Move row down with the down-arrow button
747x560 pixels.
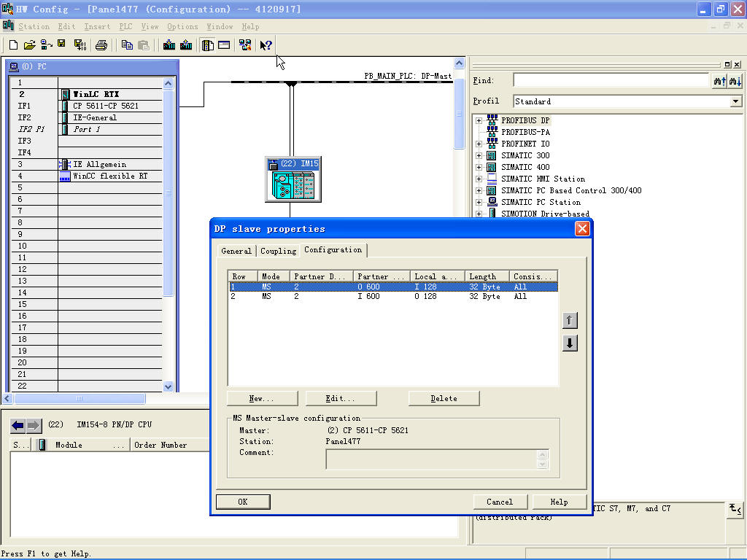tap(570, 343)
